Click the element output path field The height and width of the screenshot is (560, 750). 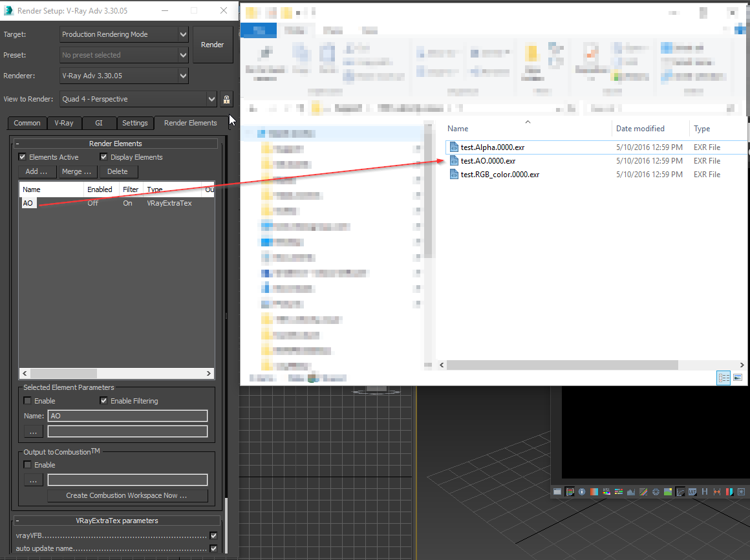click(128, 431)
